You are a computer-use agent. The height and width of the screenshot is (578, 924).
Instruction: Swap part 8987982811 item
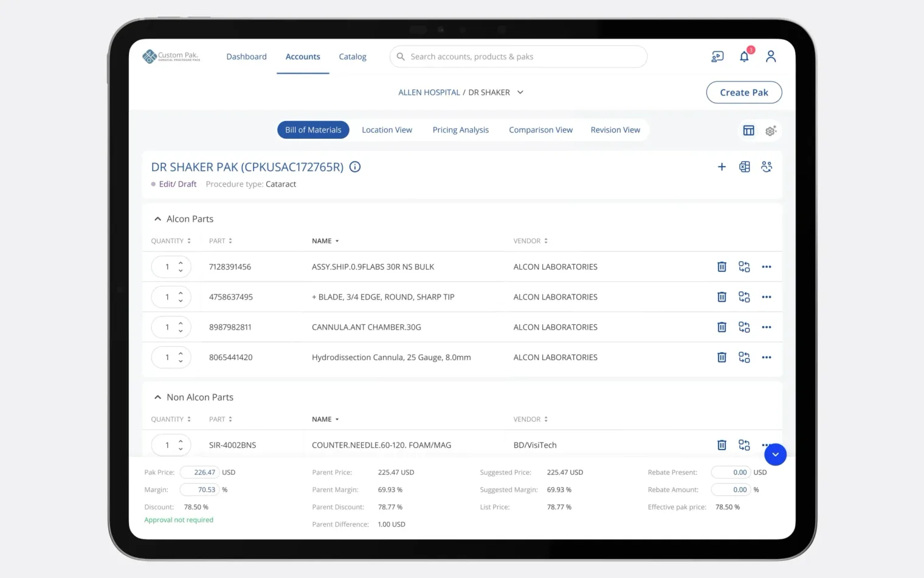pos(744,327)
